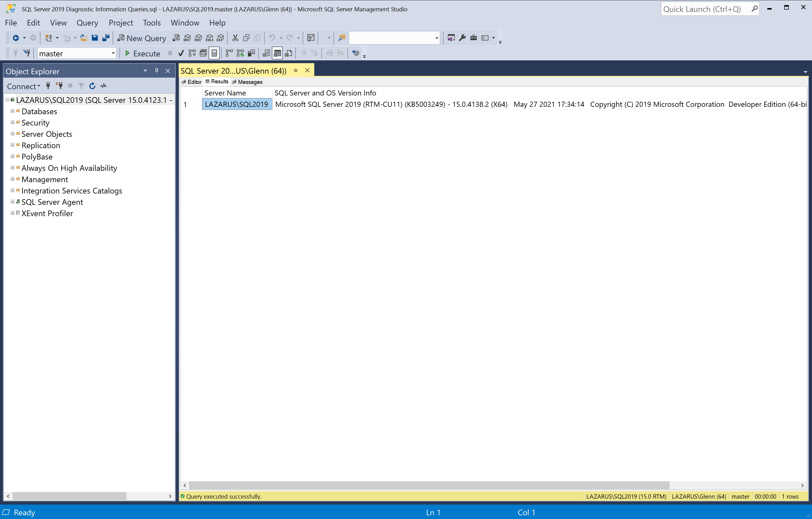
Task: Open the master database dropdown
Action: [113, 53]
